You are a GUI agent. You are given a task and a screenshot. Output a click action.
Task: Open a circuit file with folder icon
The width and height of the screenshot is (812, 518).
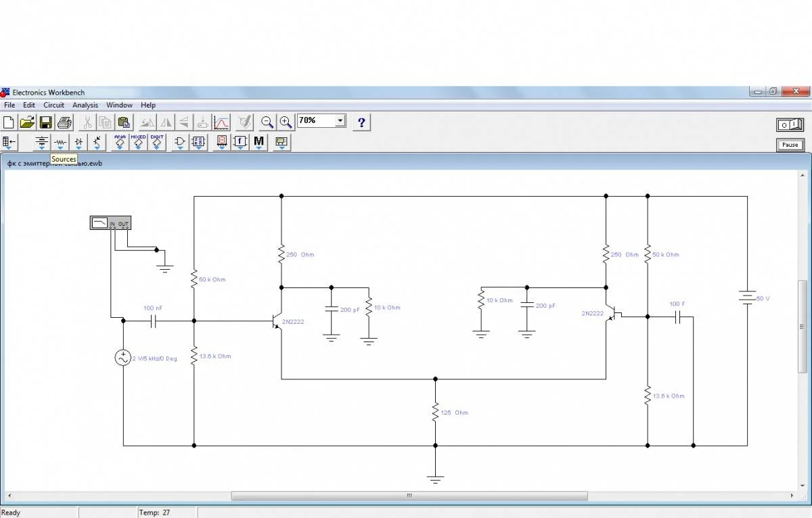(x=27, y=122)
